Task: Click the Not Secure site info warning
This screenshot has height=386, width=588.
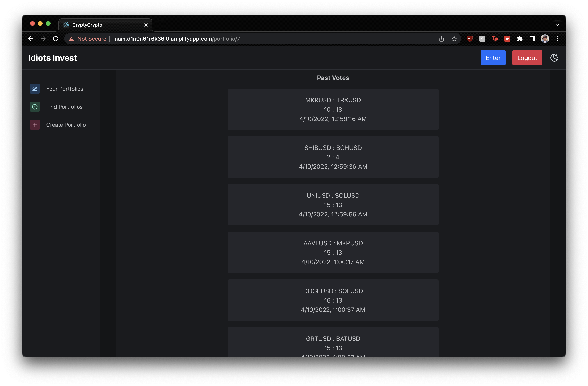Action: click(x=87, y=39)
